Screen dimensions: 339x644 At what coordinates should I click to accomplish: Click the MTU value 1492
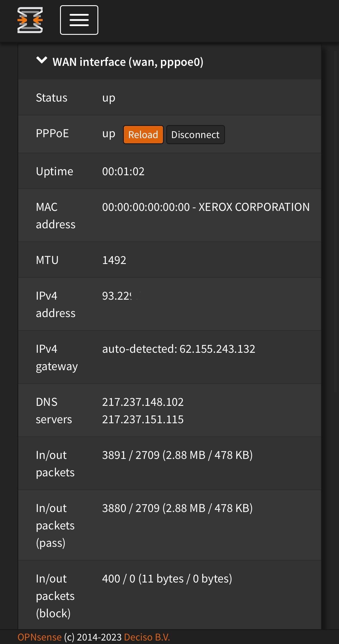[x=114, y=260]
